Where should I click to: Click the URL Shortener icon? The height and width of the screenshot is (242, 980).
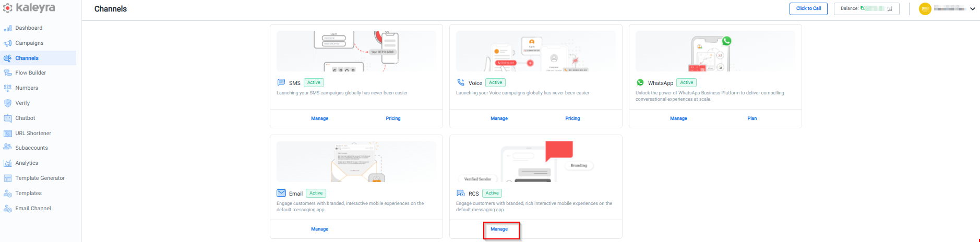(x=8, y=134)
